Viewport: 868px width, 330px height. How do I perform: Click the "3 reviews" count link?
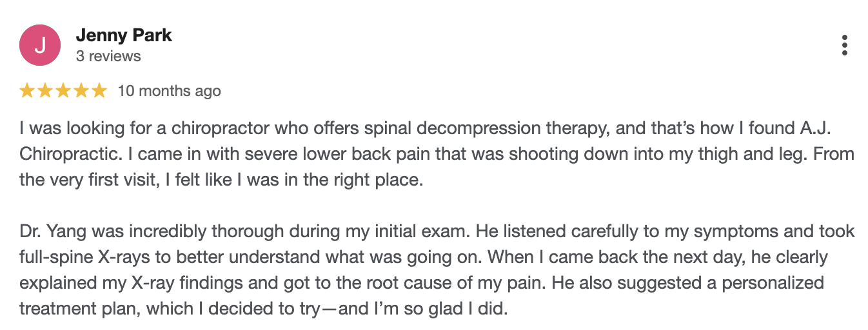click(x=108, y=56)
